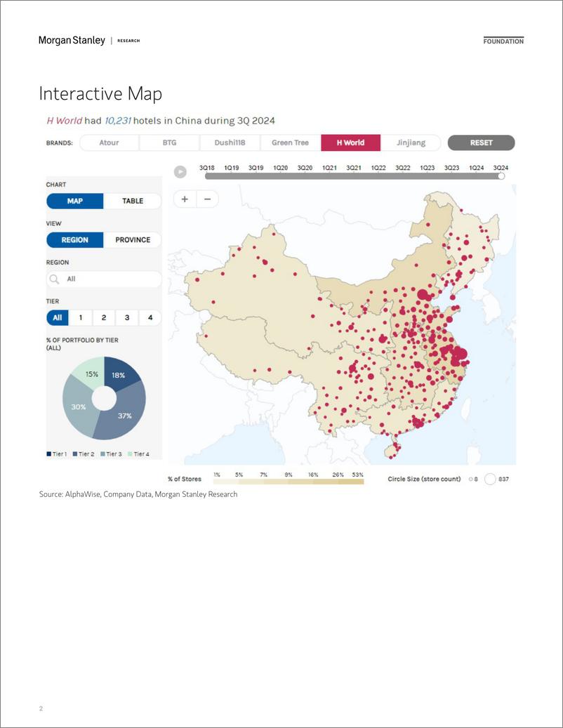The width and height of the screenshot is (563, 728).
Task: Set view to REGION
Action: point(74,240)
